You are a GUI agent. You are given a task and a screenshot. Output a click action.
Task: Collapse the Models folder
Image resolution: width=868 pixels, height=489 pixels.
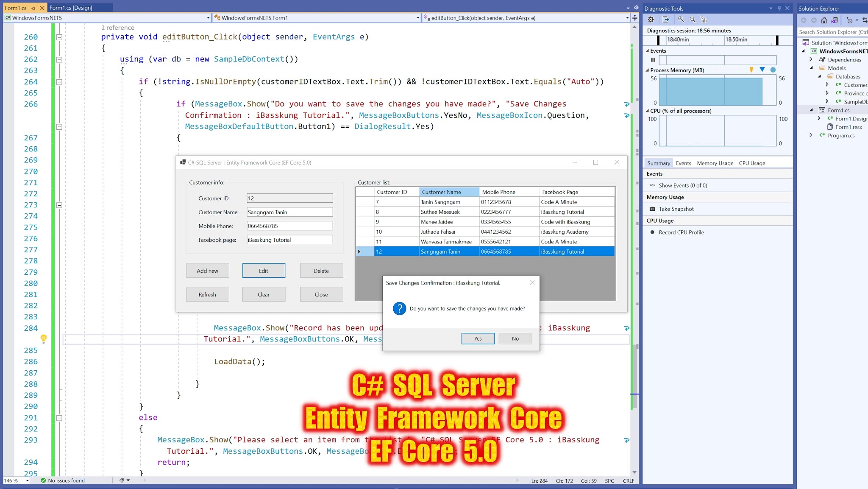(811, 68)
